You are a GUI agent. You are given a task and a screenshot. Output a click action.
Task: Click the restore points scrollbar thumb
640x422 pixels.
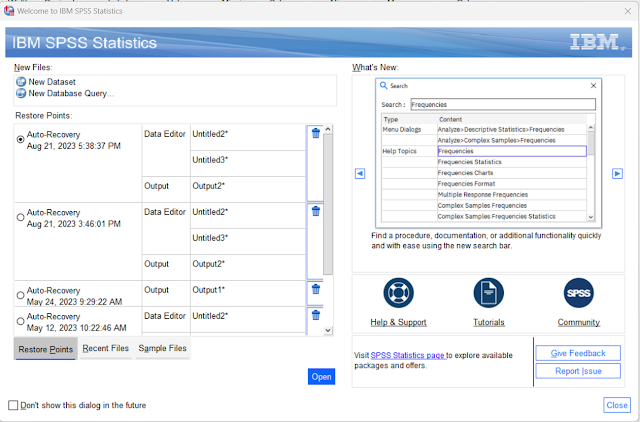pyautogui.click(x=328, y=204)
